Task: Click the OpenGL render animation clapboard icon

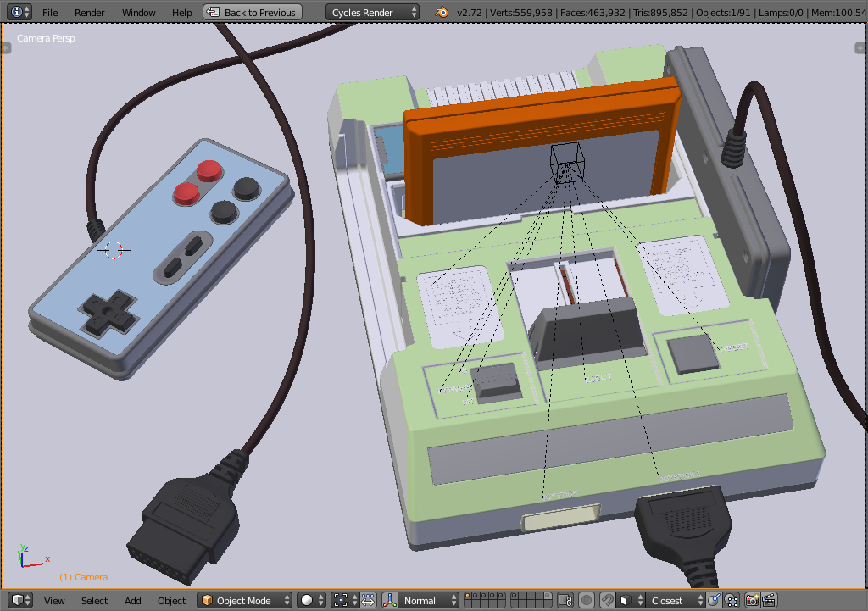Action: tap(770, 600)
